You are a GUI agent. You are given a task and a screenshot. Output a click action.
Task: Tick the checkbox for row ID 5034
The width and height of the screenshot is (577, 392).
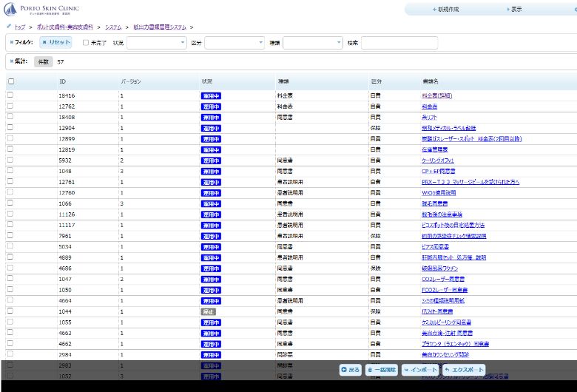click(x=10, y=246)
